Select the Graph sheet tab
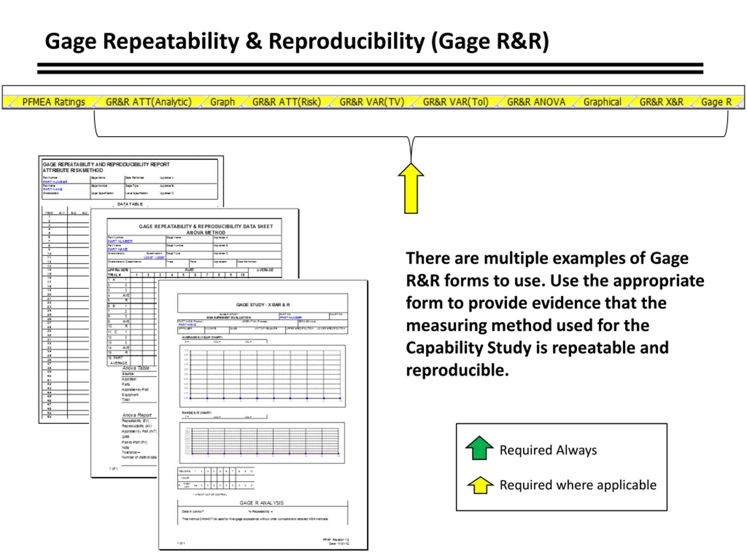Screen dimensions: 747x560 (222, 102)
